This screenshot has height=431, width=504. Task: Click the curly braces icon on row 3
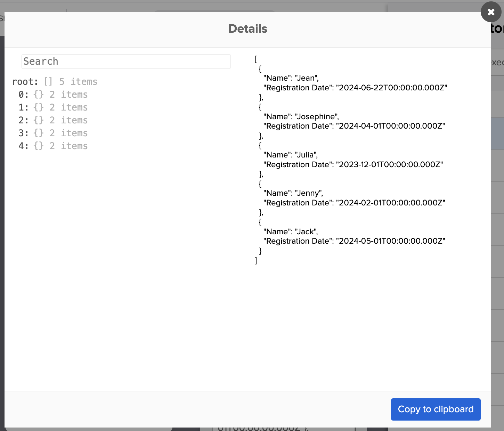[39, 133]
